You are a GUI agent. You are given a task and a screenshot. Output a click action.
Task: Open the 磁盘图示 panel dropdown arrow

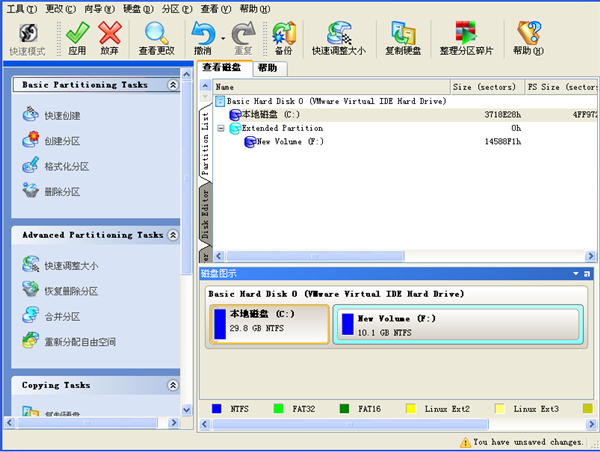(576, 274)
